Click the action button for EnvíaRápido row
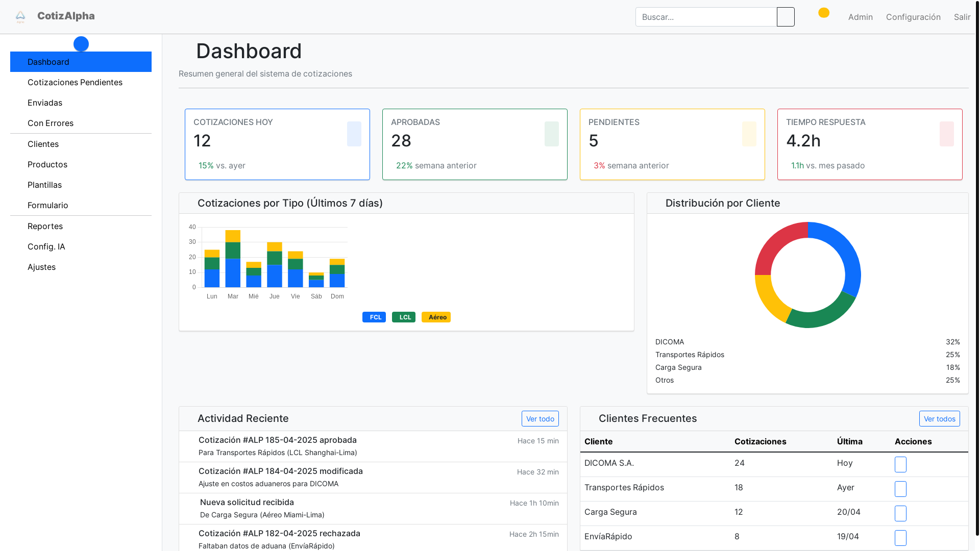Viewport: 980px width, 551px height. (900, 538)
